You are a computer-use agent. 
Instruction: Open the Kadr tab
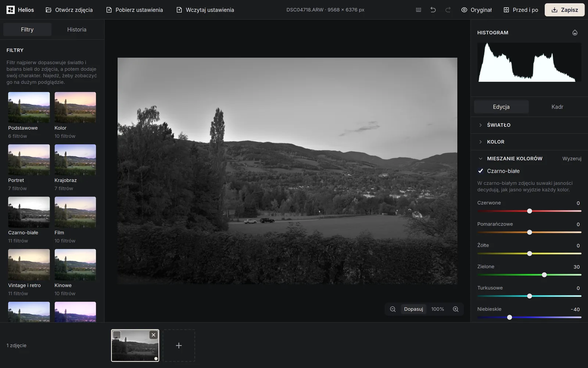557,107
